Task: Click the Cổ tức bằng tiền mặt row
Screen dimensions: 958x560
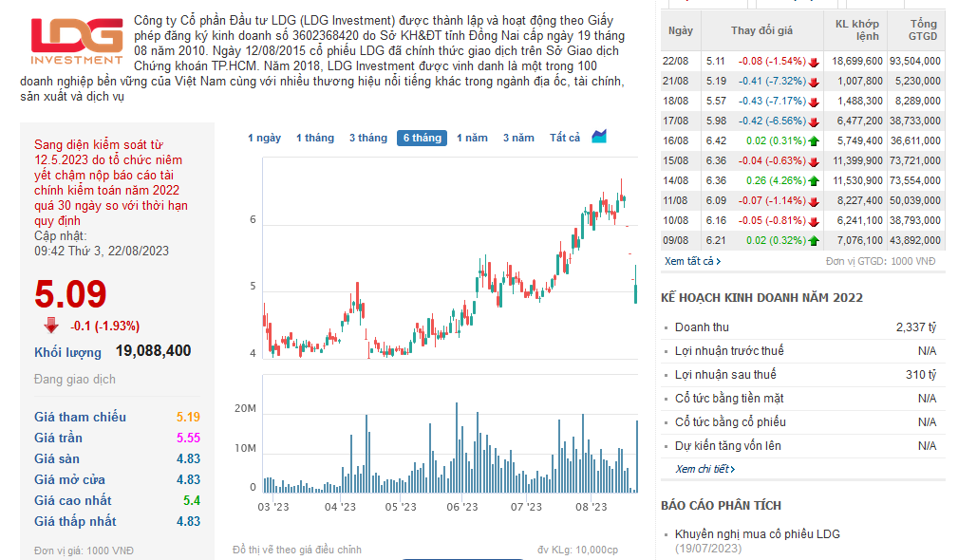Action: click(x=803, y=398)
